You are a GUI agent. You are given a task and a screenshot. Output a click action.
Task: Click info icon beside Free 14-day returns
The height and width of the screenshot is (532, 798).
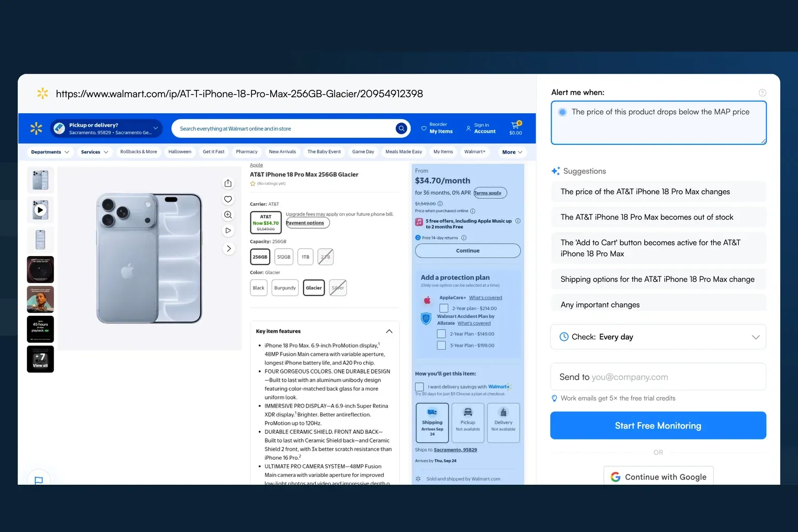464,238
